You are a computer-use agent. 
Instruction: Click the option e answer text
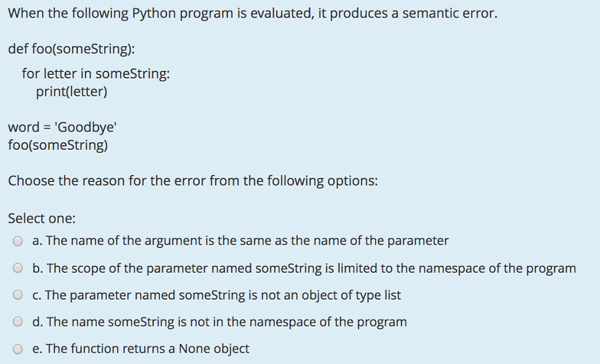click(x=140, y=348)
